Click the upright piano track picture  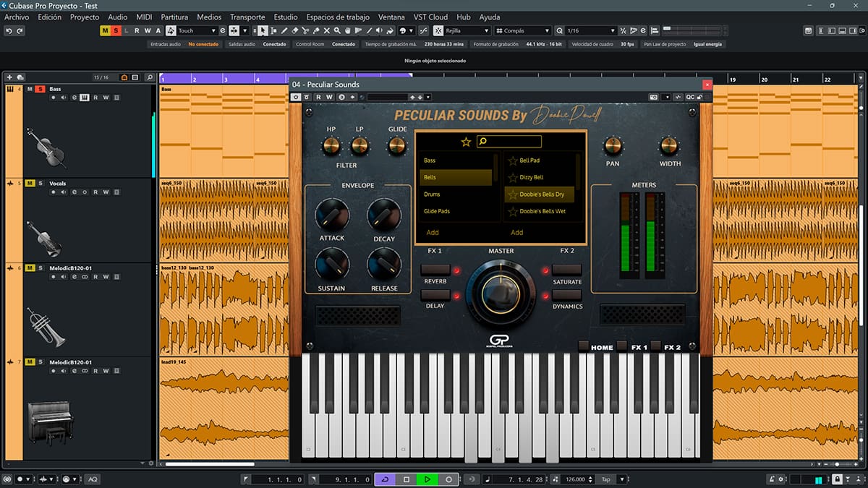coord(50,424)
